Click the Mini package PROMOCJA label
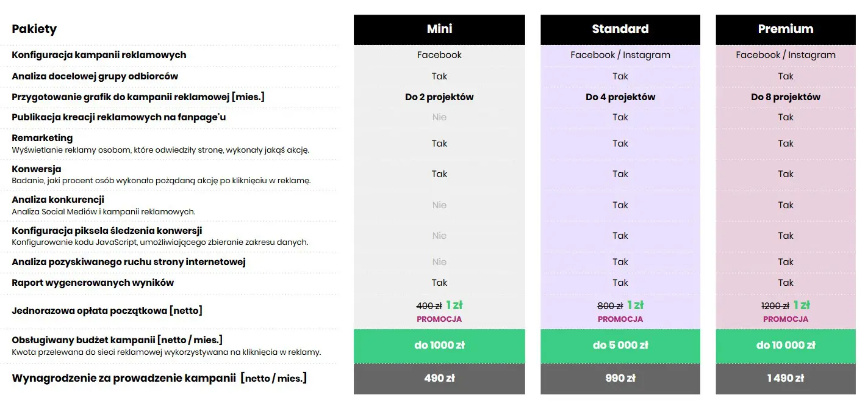 pos(439,319)
